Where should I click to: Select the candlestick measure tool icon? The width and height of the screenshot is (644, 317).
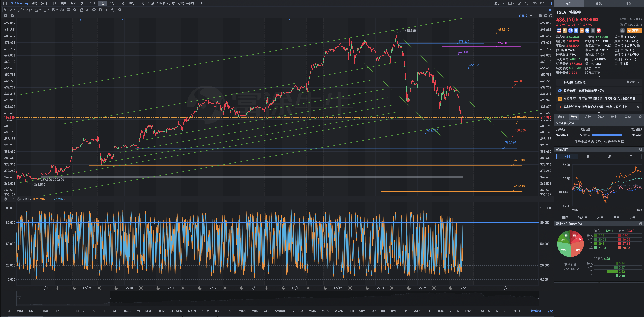[81, 10]
